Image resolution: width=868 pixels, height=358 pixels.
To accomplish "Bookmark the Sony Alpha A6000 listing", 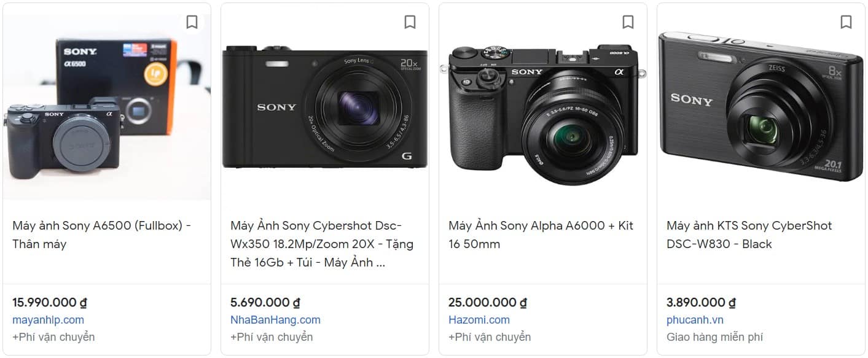I will [x=628, y=22].
